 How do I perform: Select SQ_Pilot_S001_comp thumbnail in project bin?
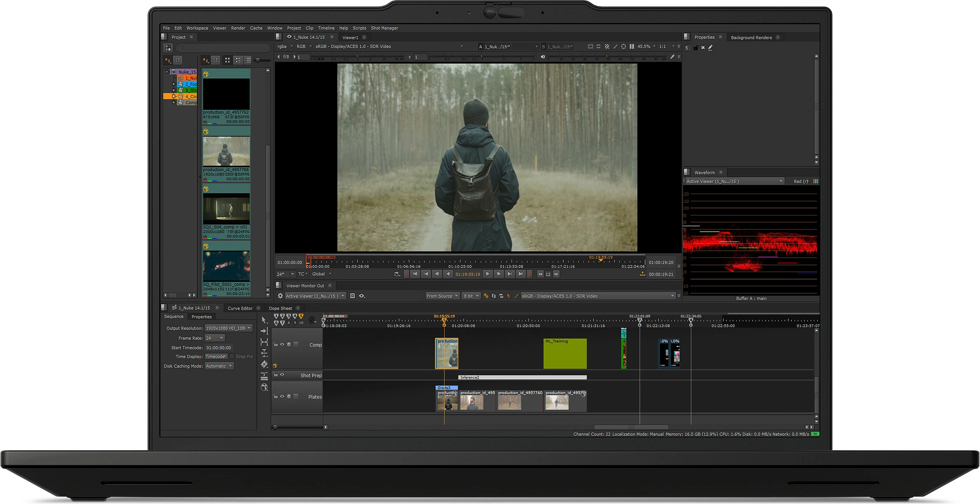226,266
